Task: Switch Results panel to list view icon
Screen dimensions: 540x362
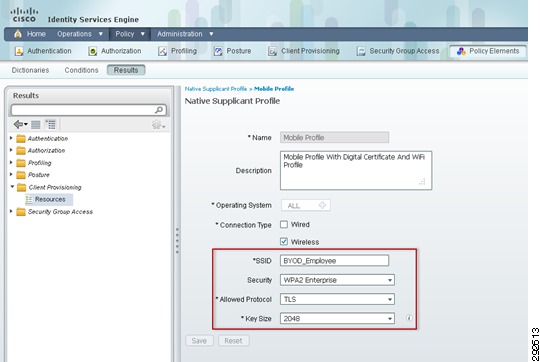Action: 35,124
